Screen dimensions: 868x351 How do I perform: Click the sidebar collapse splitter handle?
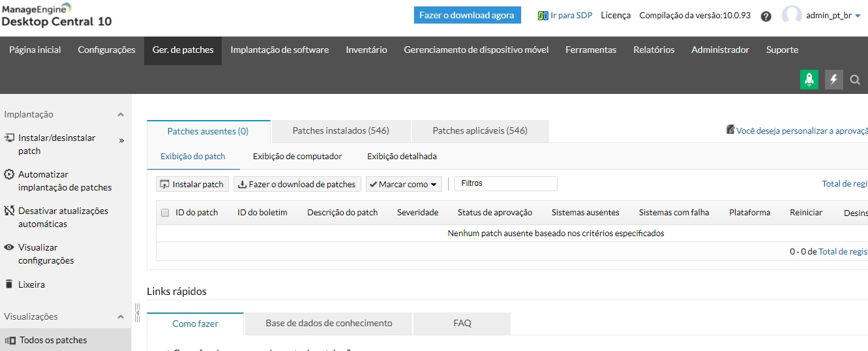click(137, 313)
